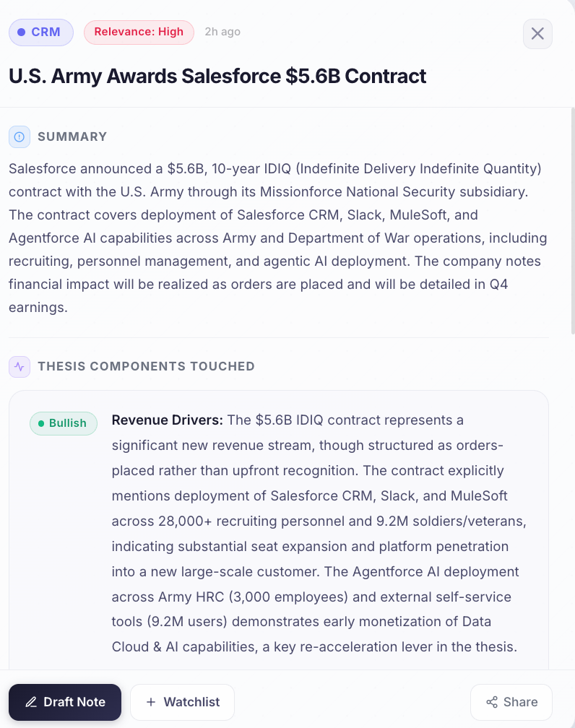Click the pulse icon beside Thesis Components
Screen dimensions: 575x728
[x=20, y=366]
